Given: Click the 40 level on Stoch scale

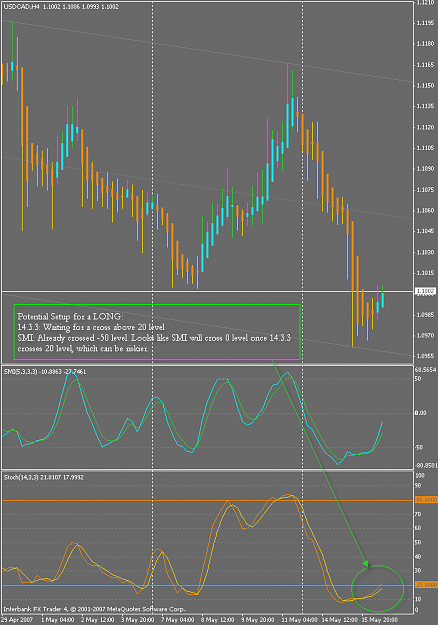Looking at the screenshot, I should pyautogui.click(x=418, y=556).
